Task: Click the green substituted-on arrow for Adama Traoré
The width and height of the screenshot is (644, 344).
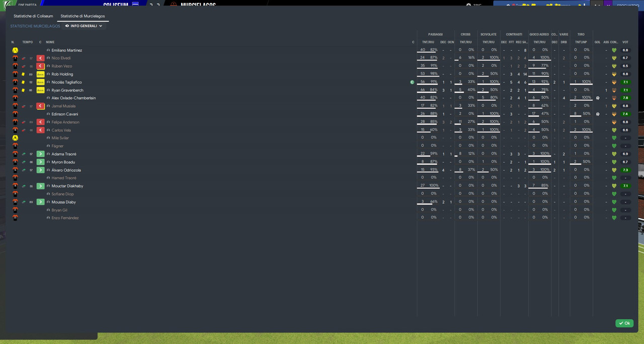Action: 40,154
